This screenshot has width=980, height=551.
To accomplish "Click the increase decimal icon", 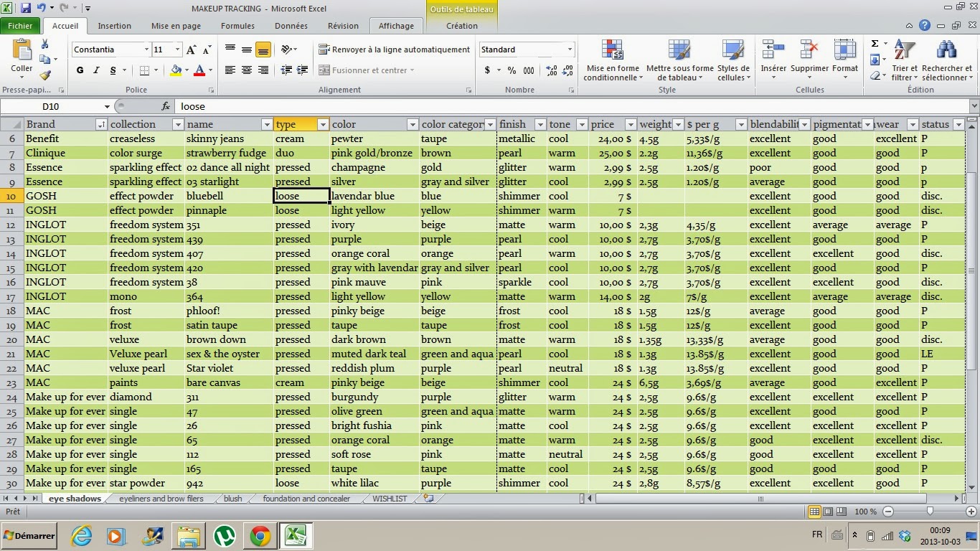I will 551,70.
